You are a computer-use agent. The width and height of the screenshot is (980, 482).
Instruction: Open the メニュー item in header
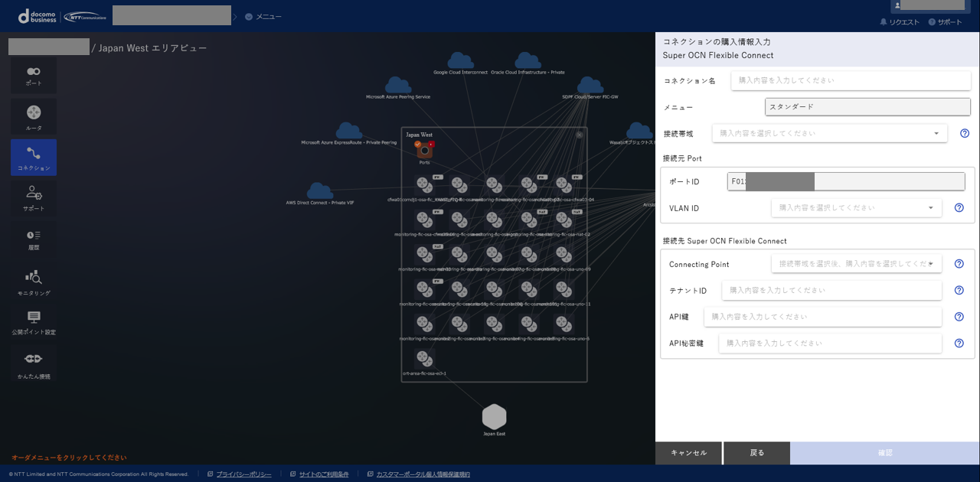(263, 17)
